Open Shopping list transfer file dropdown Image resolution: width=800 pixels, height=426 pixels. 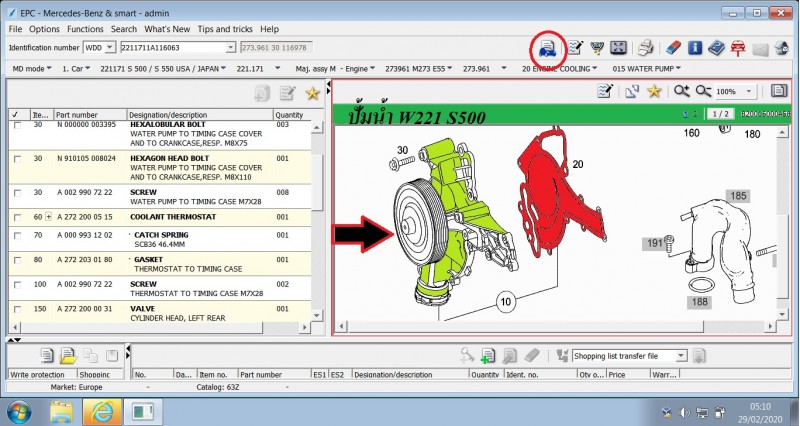pyautogui.click(x=681, y=356)
